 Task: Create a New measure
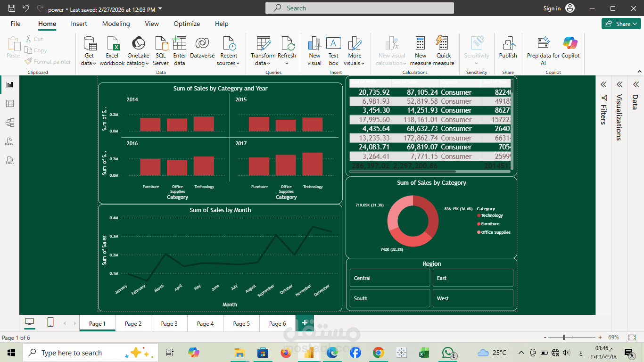420,49
